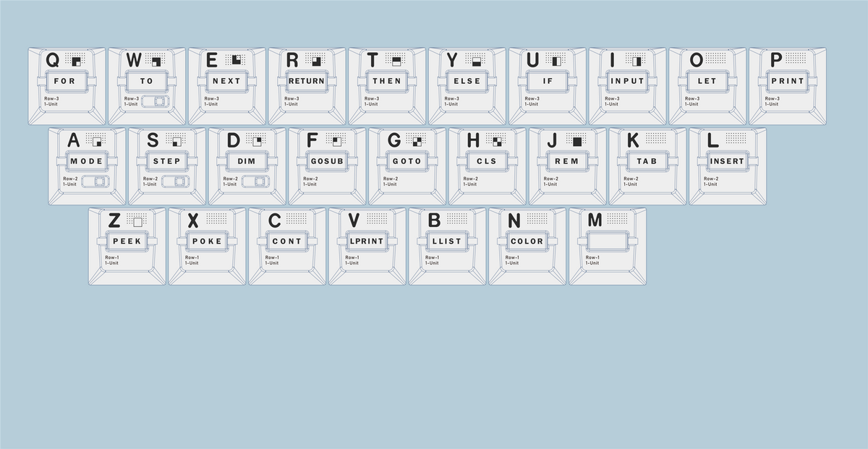Viewport: 868px width, 449px height.
Task: Click the CLS keyword label
Action: coord(487,161)
